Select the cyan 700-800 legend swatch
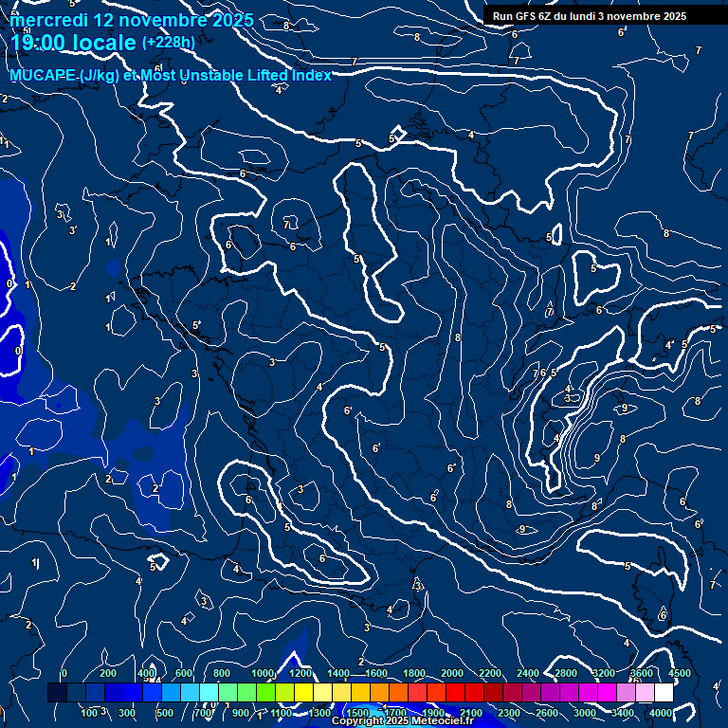Viewport: 728px width, 728px height. 209,692
